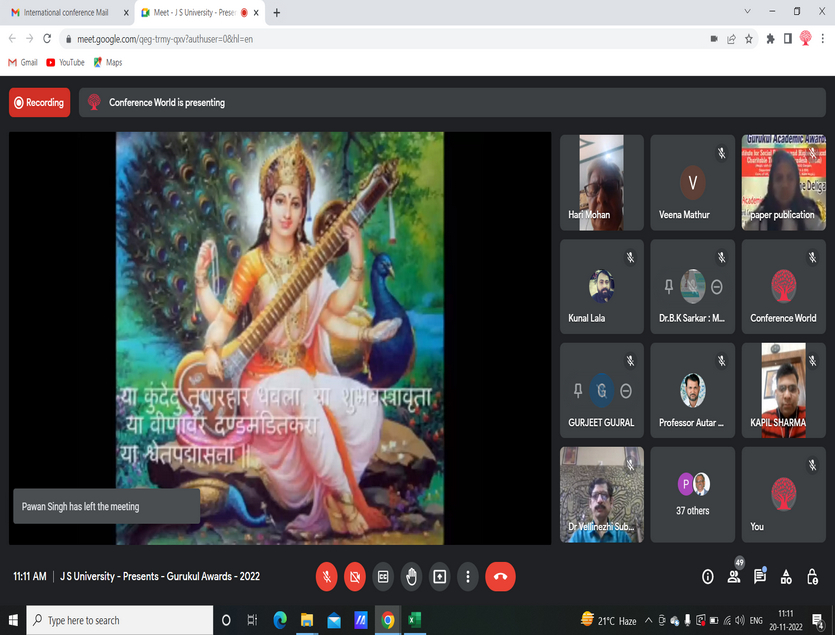Open the Mail app on taskbar
Image resolution: width=835 pixels, height=635 pixels.
pyautogui.click(x=334, y=620)
